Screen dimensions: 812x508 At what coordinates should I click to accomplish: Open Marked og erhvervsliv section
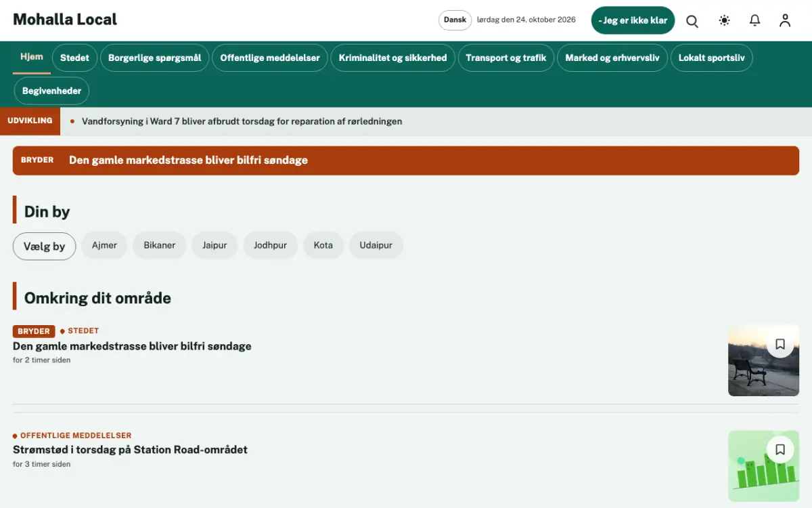pos(612,58)
